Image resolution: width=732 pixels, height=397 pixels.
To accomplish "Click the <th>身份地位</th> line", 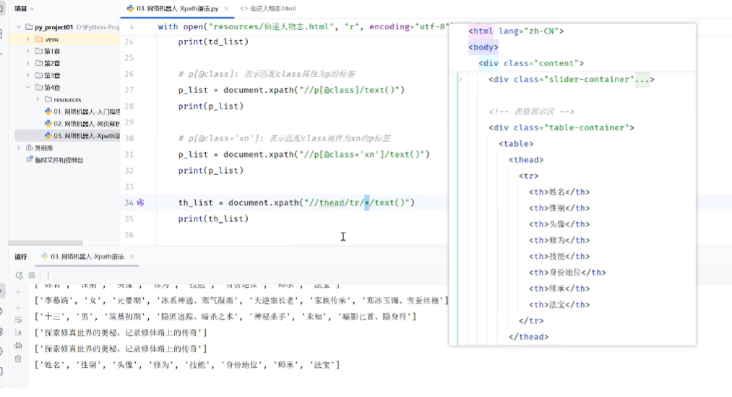I will [x=567, y=272].
